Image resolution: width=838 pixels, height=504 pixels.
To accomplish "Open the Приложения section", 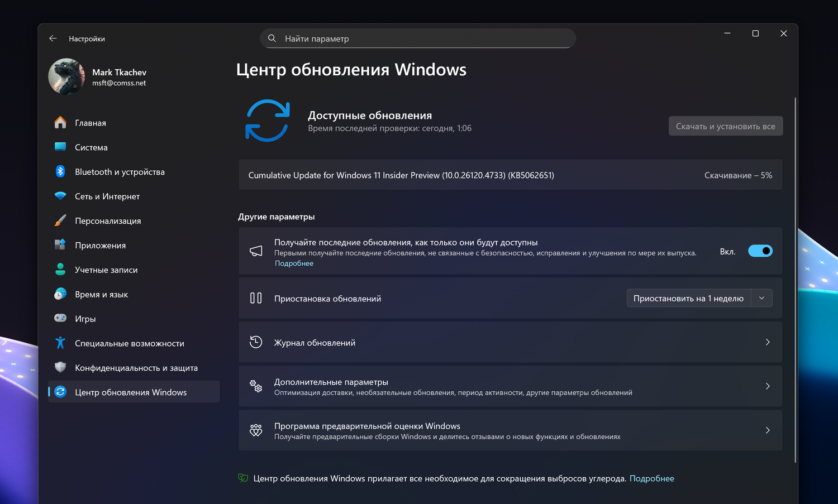I will (134, 246).
